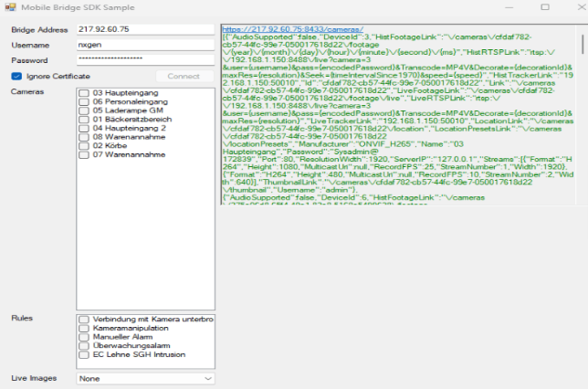Check the Manueller Alarm rule
The width and height of the screenshot is (588, 389).
point(84,335)
